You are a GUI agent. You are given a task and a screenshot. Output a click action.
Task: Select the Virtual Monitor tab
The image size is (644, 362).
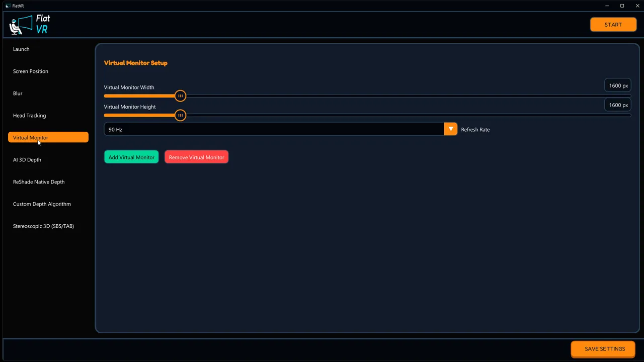(48, 137)
